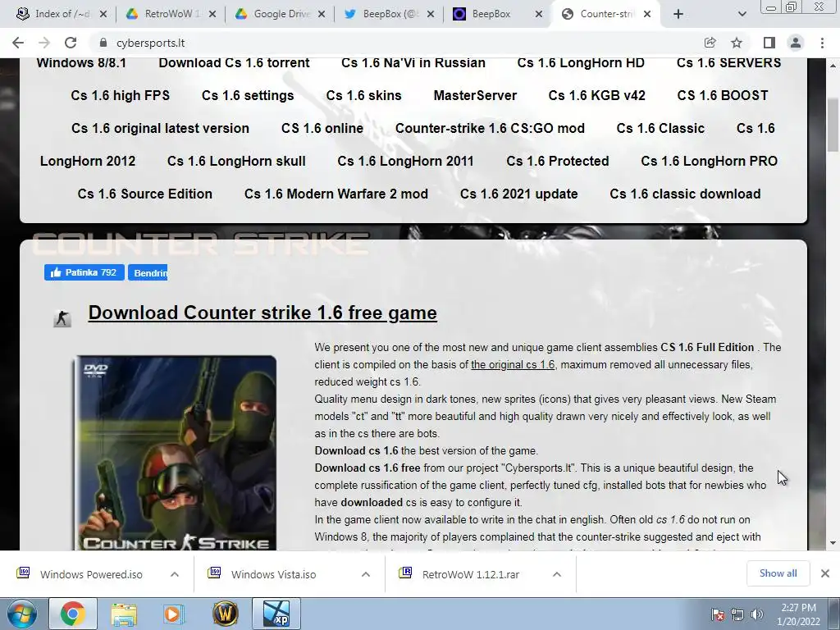Click the Counter-Strike player icon beside heading
The width and height of the screenshot is (840, 630).
click(x=62, y=318)
